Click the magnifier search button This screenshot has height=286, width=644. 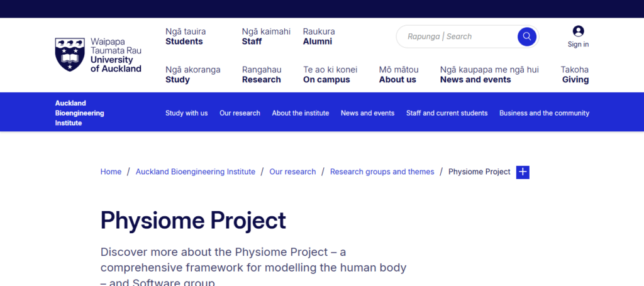coord(527,36)
